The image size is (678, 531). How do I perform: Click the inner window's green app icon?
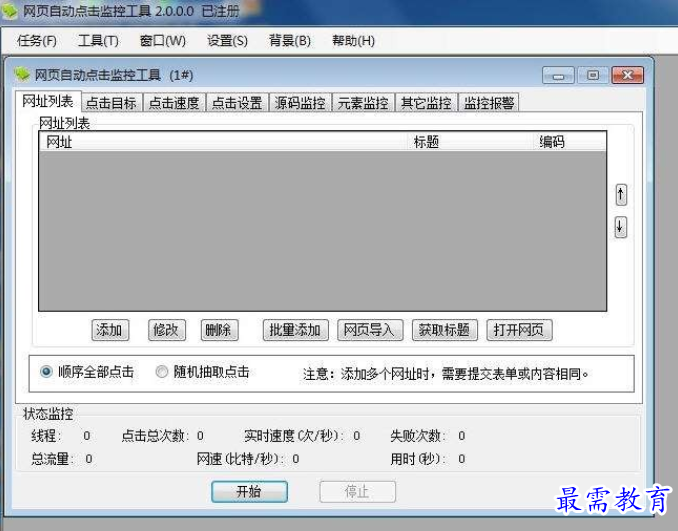click(22, 75)
